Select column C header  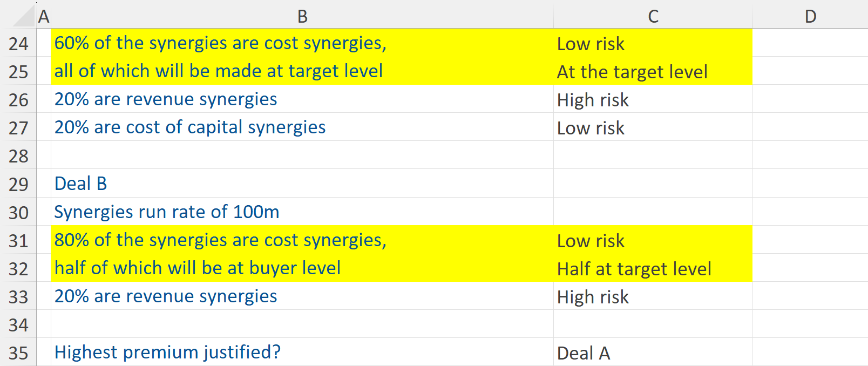point(653,16)
